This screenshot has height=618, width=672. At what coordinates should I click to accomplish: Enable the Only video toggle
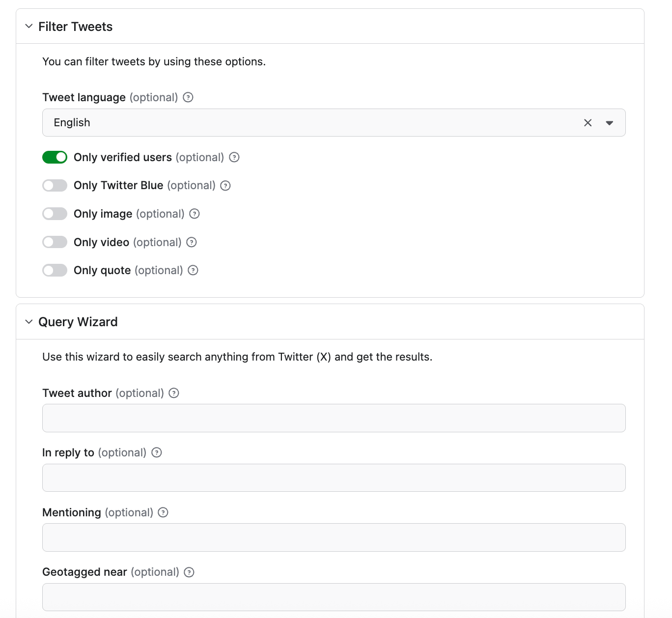[55, 242]
